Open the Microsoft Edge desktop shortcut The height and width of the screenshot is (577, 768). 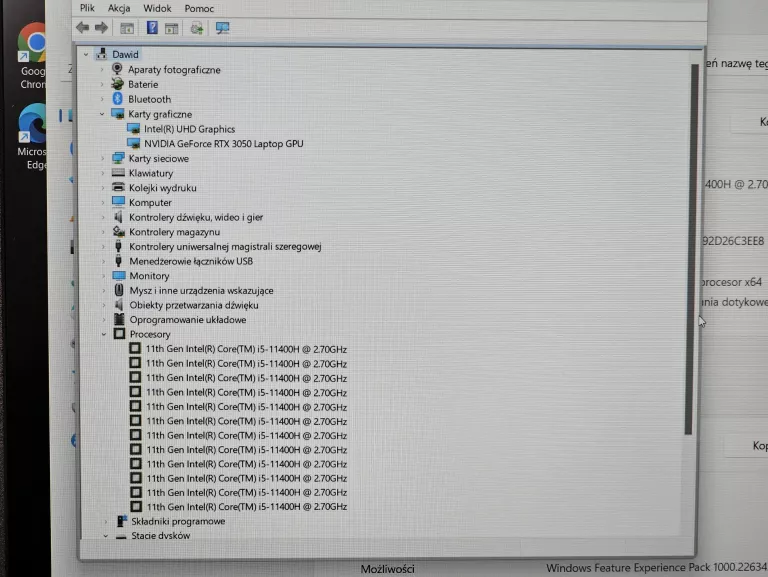[x=33, y=125]
